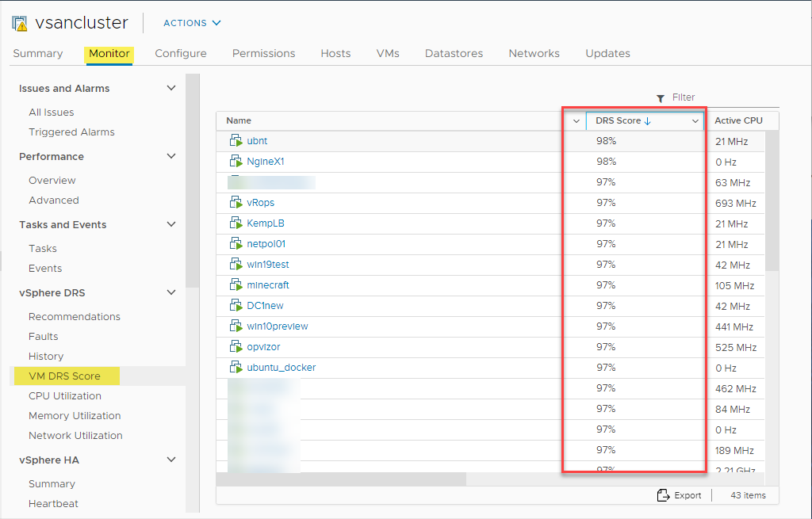Select Advanced performance in sidebar
The image size is (812, 519).
click(x=54, y=200)
